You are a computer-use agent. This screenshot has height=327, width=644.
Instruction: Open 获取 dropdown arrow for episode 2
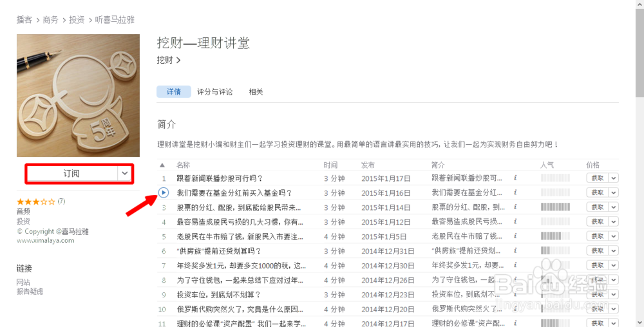[614, 192]
